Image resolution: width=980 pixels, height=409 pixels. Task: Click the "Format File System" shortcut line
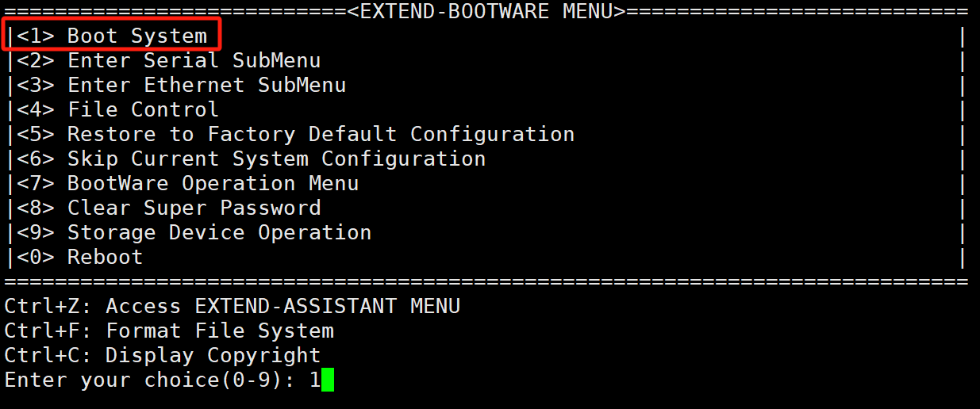pyautogui.click(x=220, y=331)
